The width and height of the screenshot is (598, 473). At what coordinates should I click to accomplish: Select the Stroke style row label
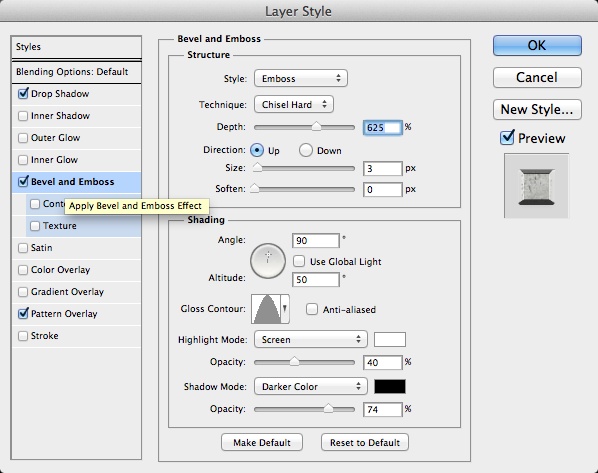tap(45, 336)
